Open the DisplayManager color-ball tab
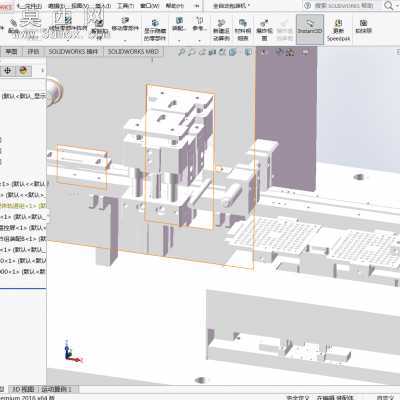This screenshot has width=400, height=400. [x=23, y=71]
